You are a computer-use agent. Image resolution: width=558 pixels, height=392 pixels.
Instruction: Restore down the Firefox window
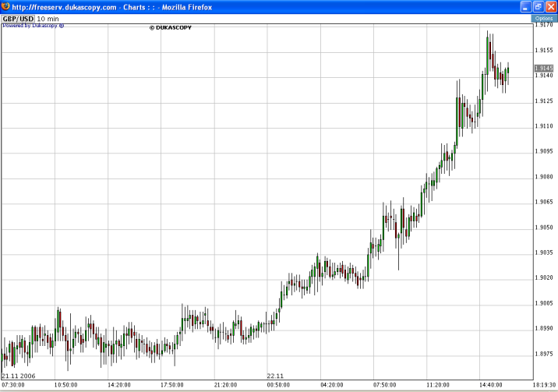pos(537,6)
